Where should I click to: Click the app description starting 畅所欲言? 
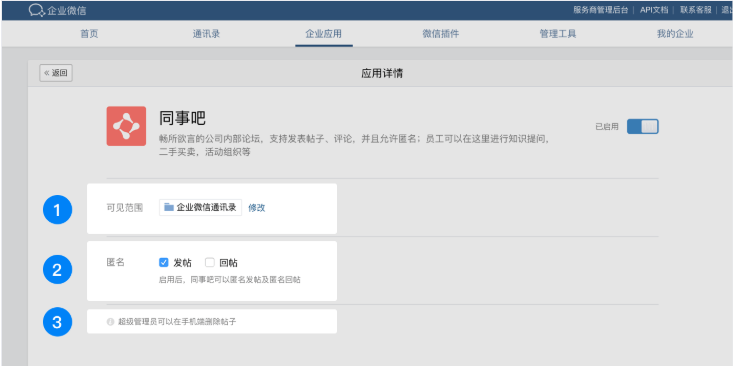pyautogui.click(x=355, y=145)
